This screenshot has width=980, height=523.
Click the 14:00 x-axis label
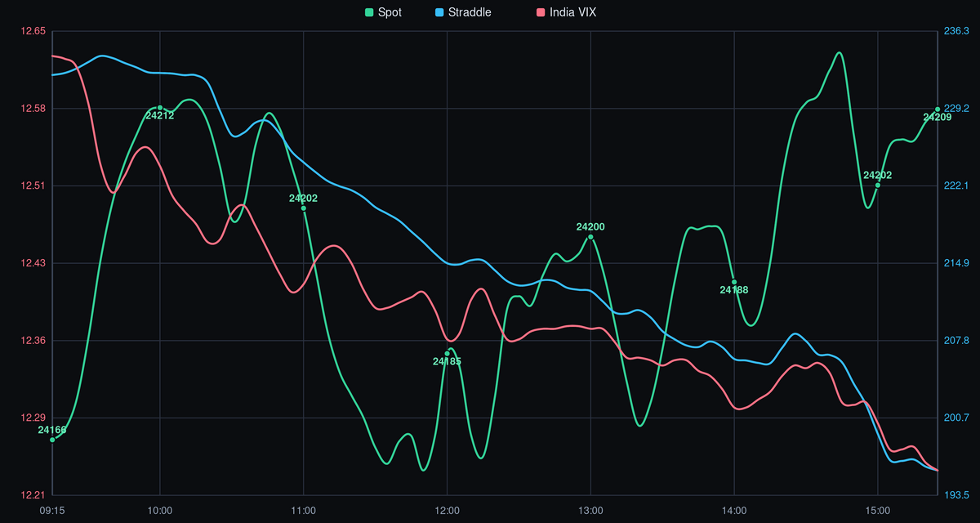(x=734, y=511)
